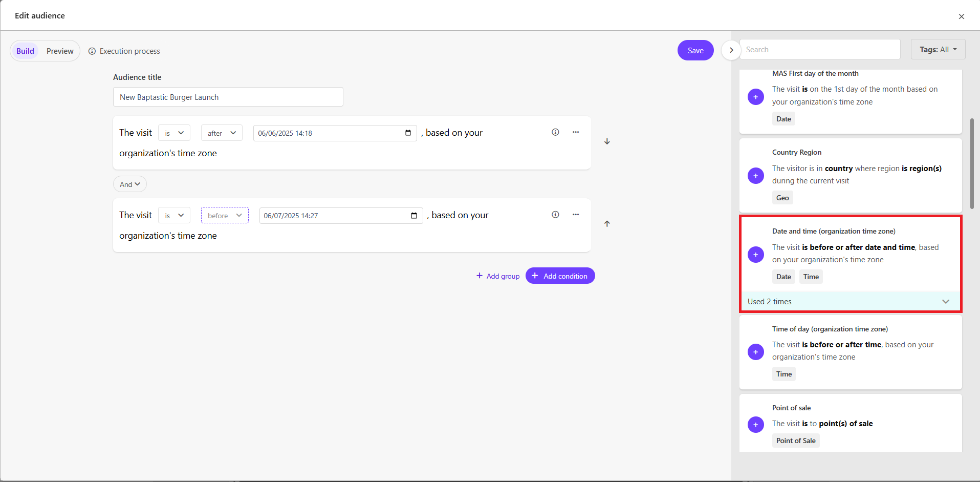This screenshot has width=980, height=482.
Task: Open calendar picker for 06/06/2025 date field
Action: 408,133
